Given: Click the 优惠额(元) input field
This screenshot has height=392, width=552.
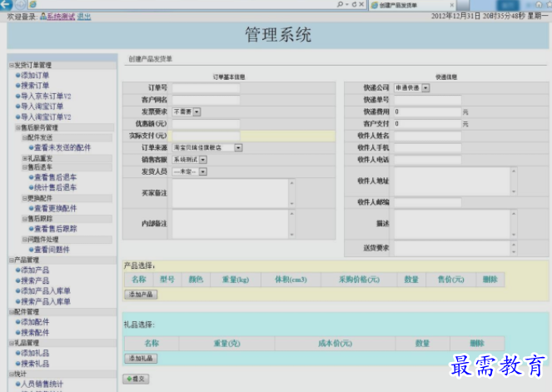Looking at the screenshot, I should coord(206,124).
